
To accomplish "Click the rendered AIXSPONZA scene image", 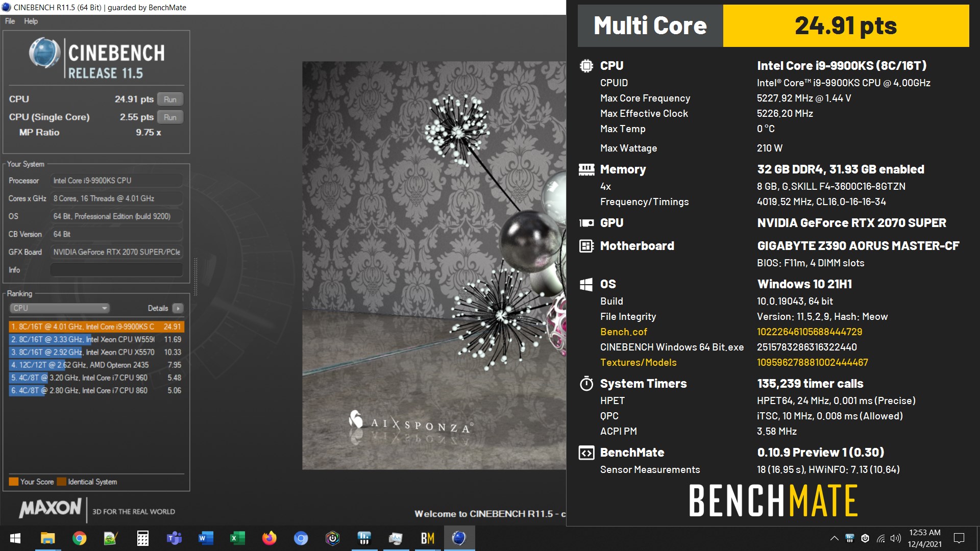I will click(x=434, y=265).
